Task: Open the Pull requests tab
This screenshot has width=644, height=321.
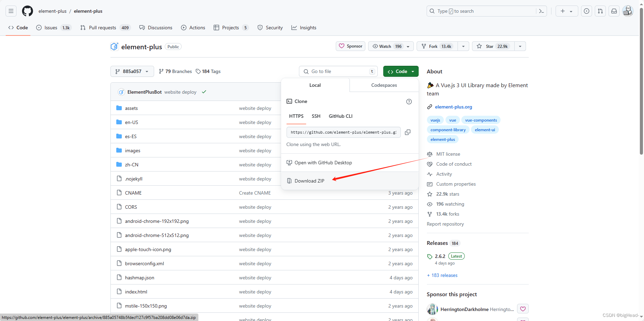Action: click(105, 28)
